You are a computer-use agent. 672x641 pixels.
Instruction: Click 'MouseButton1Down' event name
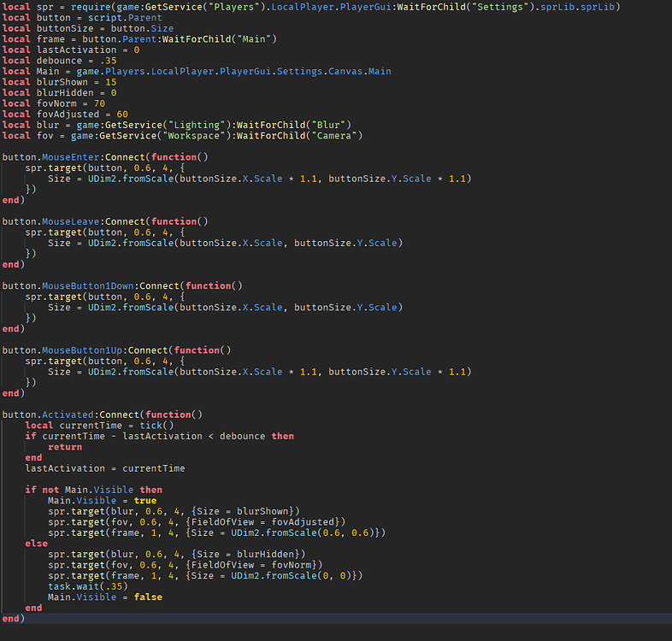tap(87, 285)
